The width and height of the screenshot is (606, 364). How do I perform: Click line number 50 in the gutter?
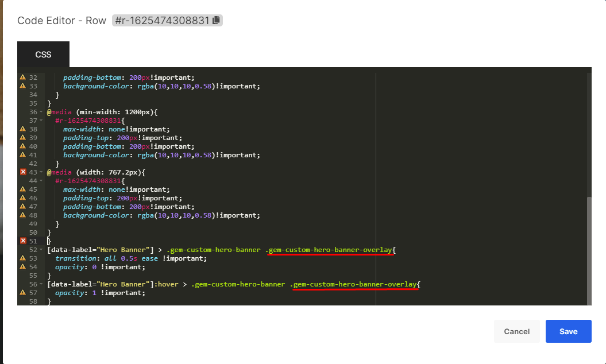(33, 232)
